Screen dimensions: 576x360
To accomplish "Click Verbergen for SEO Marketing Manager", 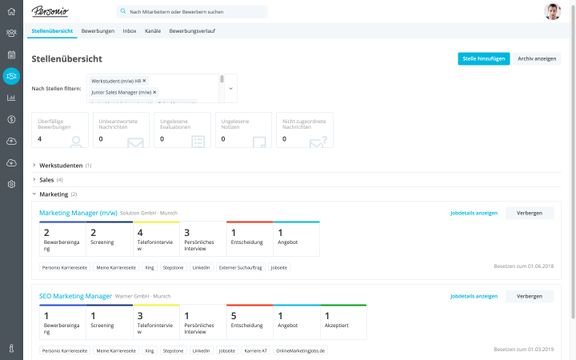I will coord(529,296).
